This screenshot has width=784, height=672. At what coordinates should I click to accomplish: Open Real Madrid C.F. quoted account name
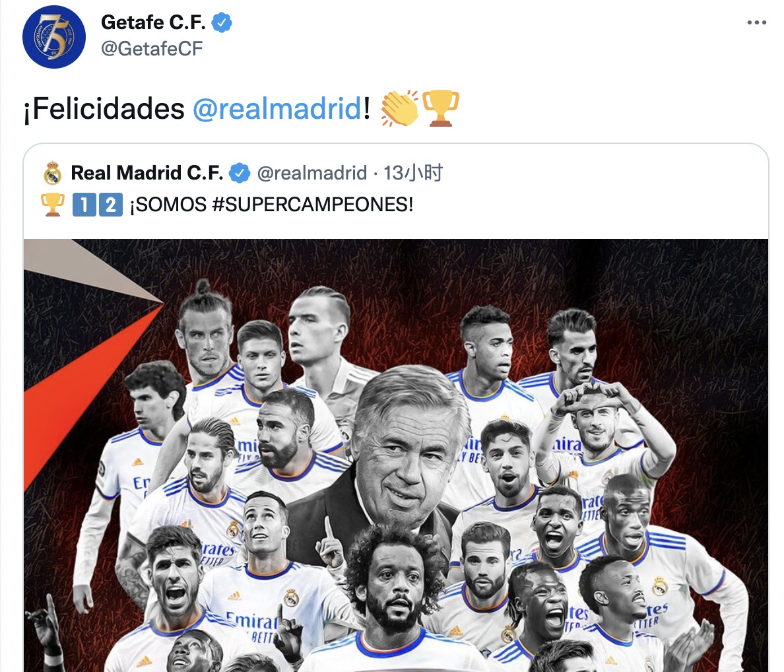[x=147, y=173]
